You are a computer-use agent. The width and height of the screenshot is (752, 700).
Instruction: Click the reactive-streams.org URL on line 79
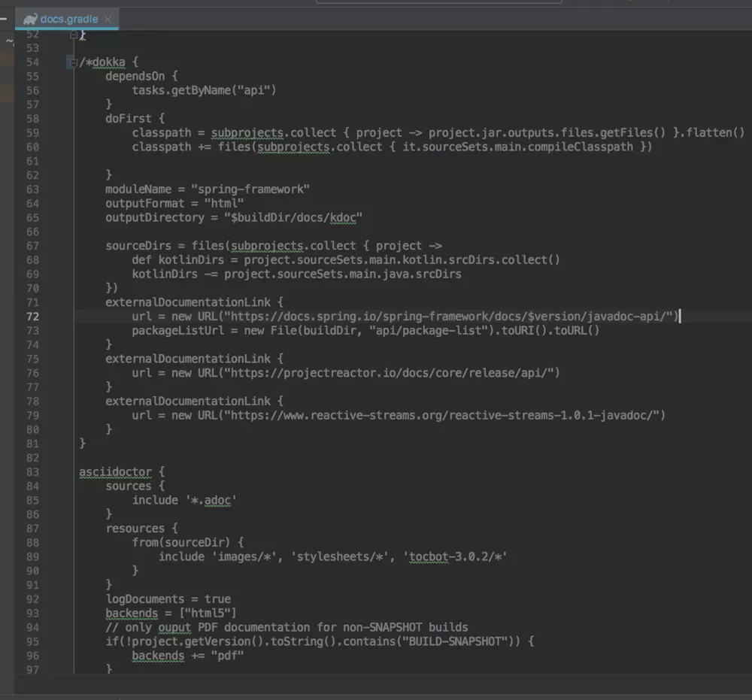coord(441,416)
